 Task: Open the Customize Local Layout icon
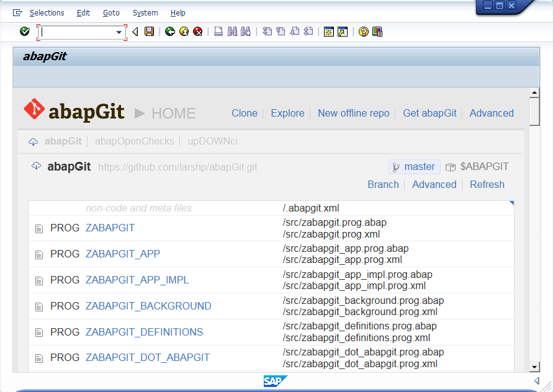[377, 32]
